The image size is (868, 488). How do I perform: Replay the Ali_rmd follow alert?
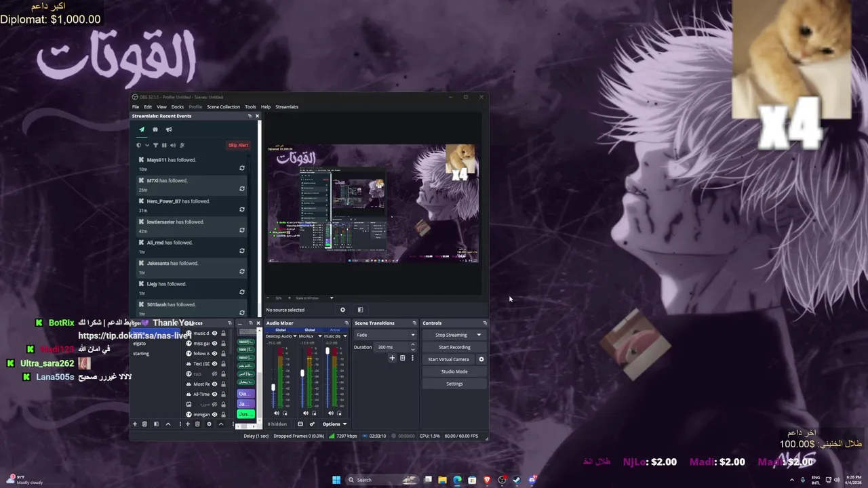coord(242,251)
